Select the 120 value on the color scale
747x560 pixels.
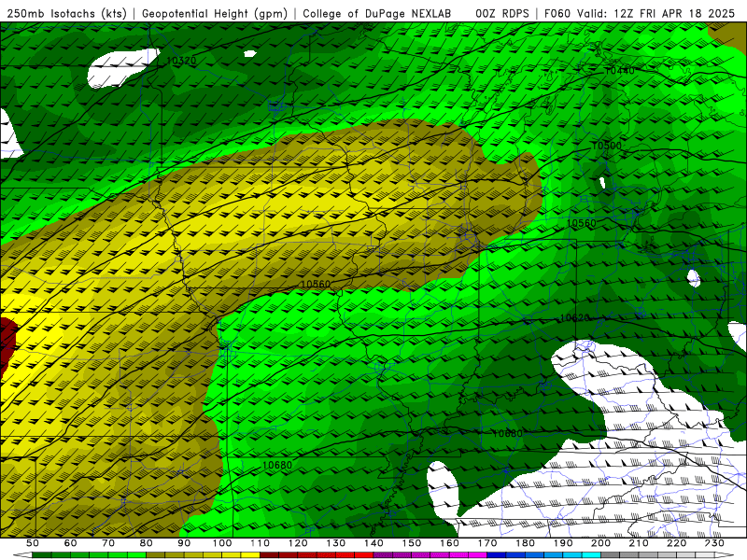(298, 543)
